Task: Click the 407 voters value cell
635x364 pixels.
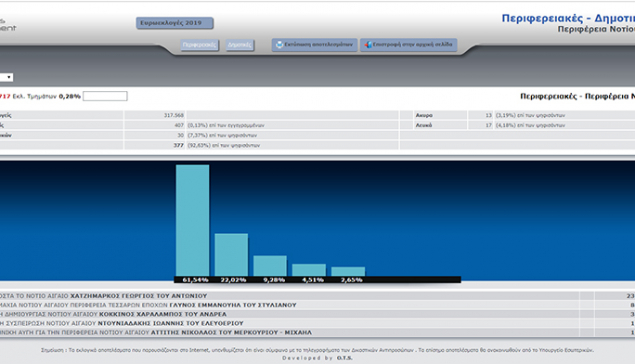Action: click(179, 125)
